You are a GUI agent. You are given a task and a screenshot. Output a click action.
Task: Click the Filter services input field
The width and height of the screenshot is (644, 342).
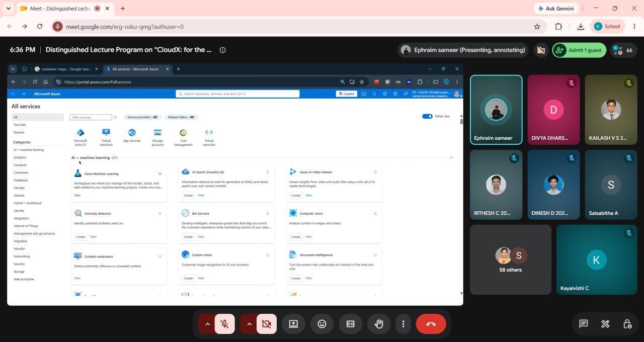pyautogui.click(x=91, y=117)
